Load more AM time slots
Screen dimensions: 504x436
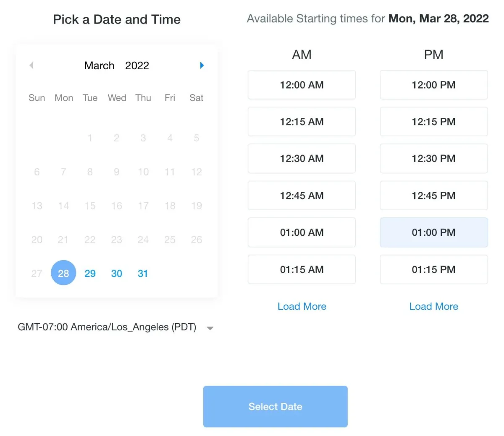point(302,306)
